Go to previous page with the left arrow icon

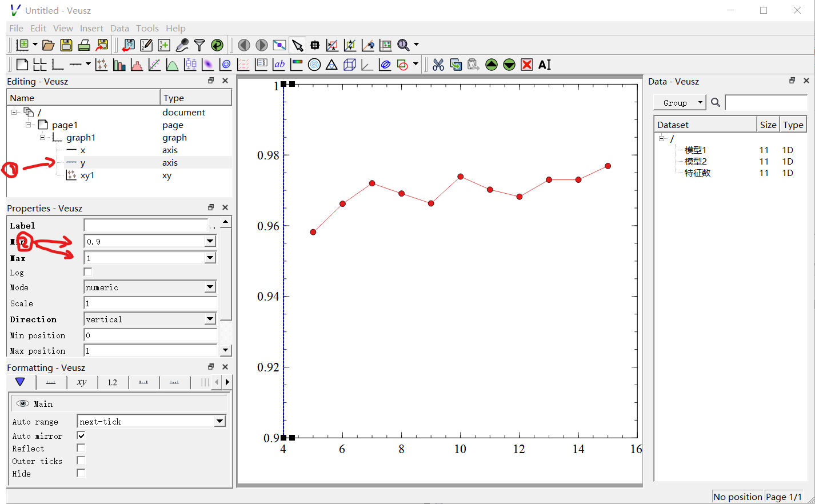[x=244, y=45]
